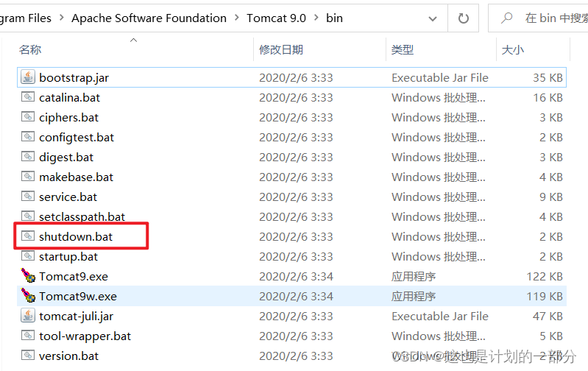Select file name shutdown.bat
This screenshot has width=588, height=371.
click(76, 237)
